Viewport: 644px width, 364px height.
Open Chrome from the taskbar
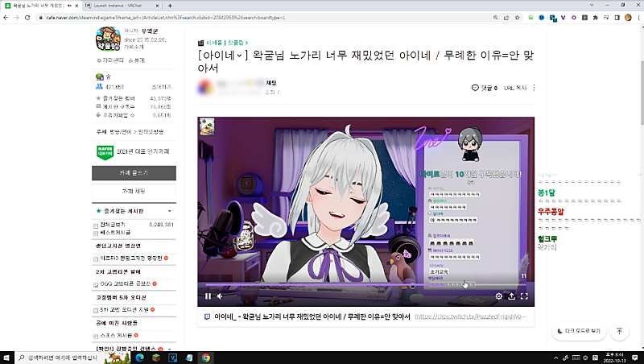pos(206,358)
